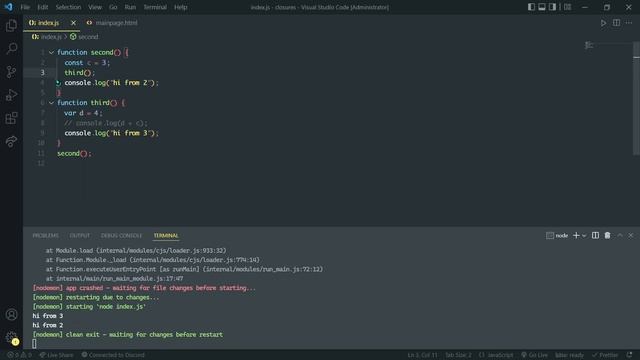Image resolution: width=640 pixels, height=360 pixels.
Task: Kill terminal with the trash icon
Action: coord(607,236)
